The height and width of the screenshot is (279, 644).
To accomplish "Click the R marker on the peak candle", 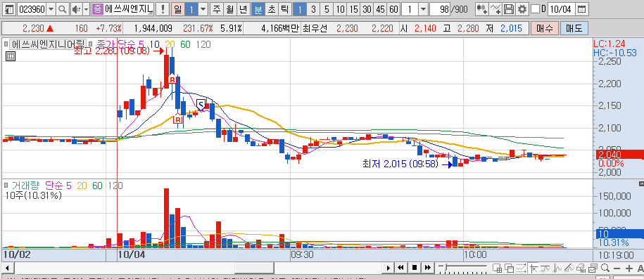I will coord(172,79).
